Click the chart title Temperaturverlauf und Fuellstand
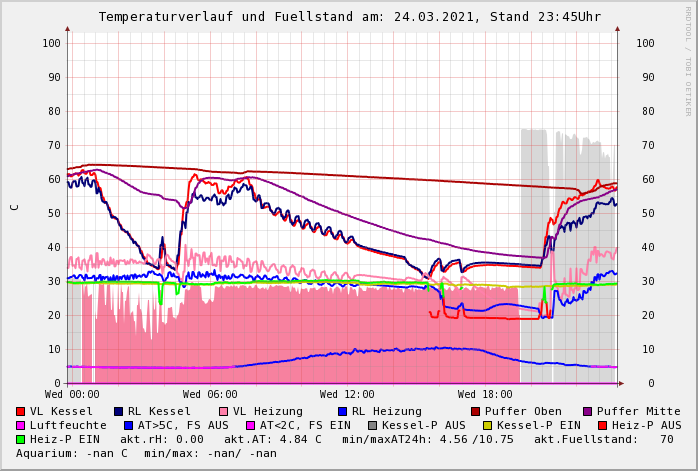 click(349, 17)
